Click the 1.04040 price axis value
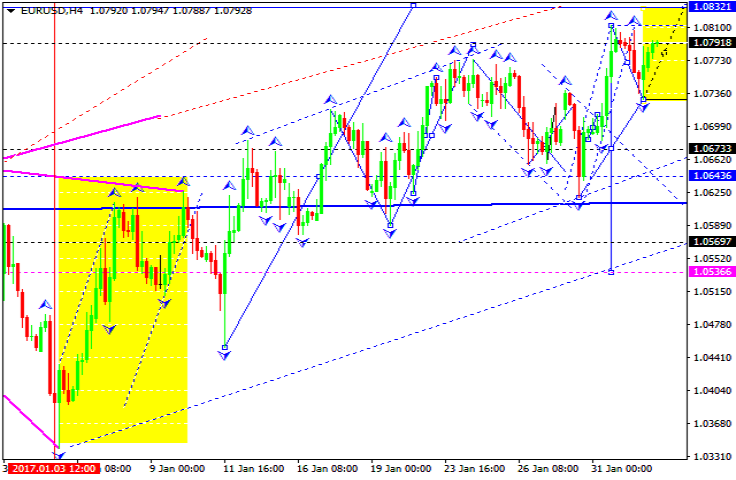Viewport: 736px width, 480px height. click(x=713, y=390)
